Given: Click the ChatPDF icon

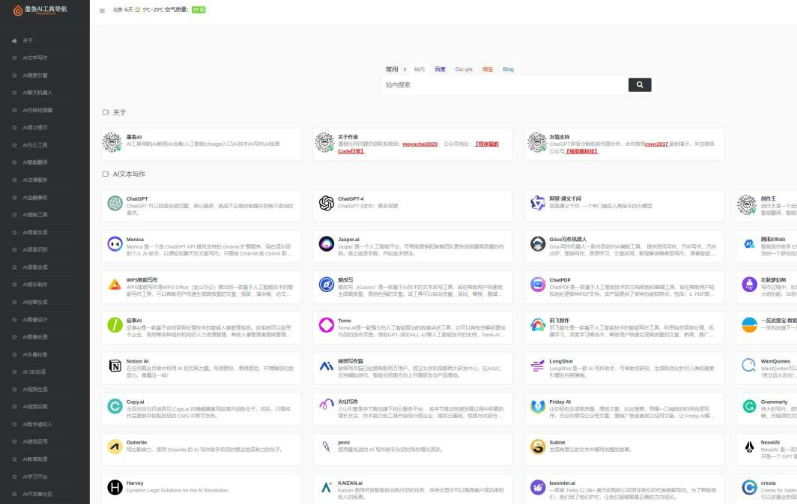Looking at the screenshot, I should coord(538,285).
